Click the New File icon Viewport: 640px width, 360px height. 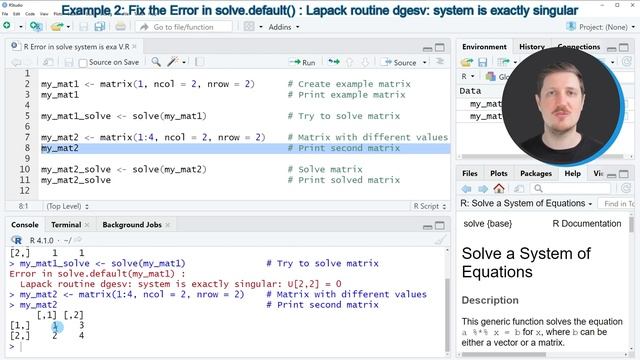tap(7, 26)
